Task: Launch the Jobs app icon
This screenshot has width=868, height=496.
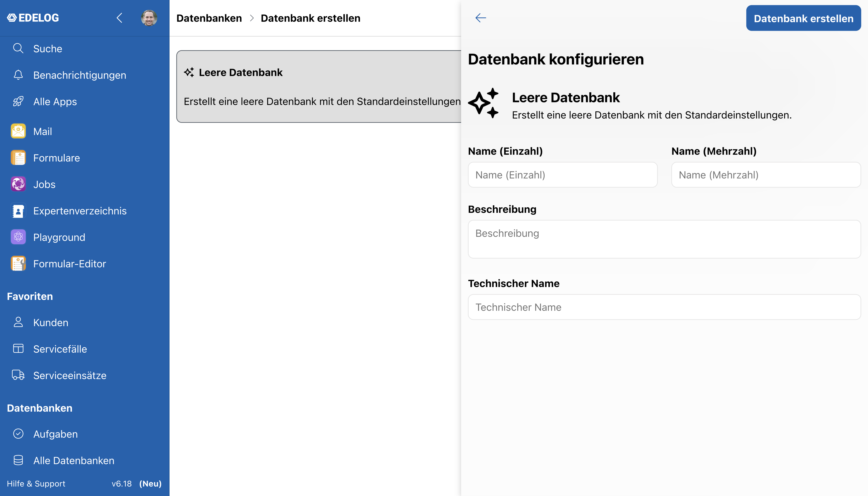Action: tap(18, 184)
